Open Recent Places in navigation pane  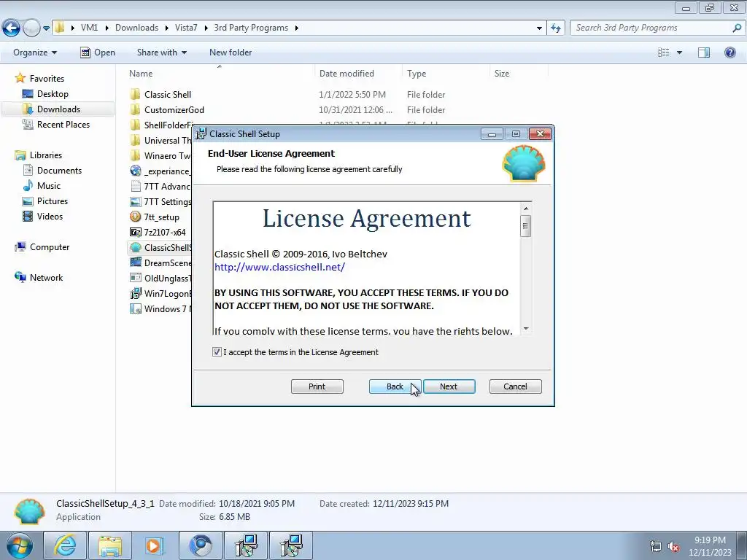click(63, 124)
